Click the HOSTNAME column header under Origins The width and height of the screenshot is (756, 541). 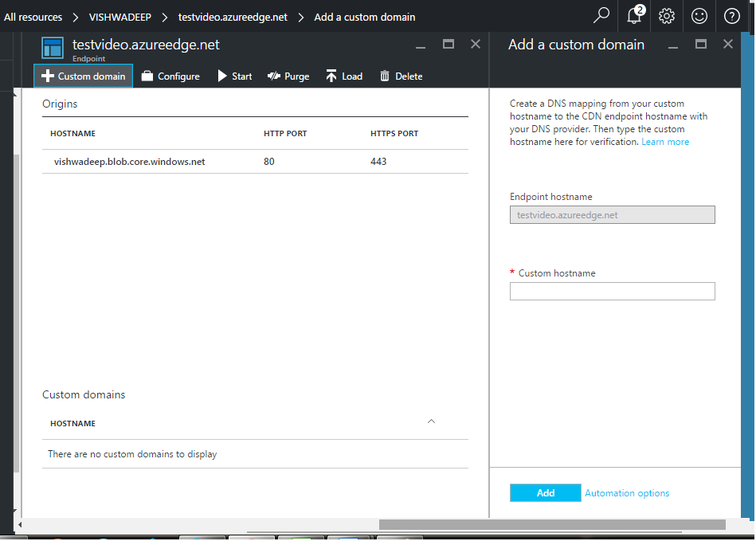pyautogui.click(x=72, y=134)
